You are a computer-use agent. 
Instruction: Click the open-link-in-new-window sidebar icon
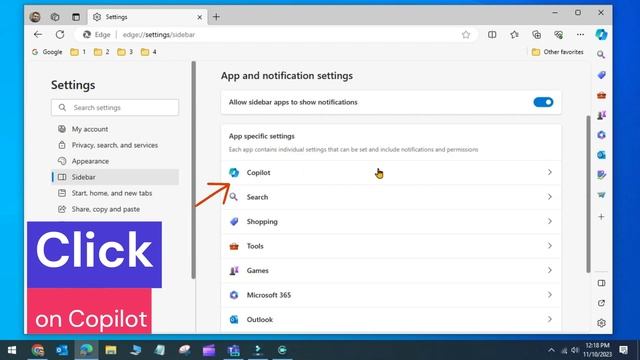coord(601,303)
